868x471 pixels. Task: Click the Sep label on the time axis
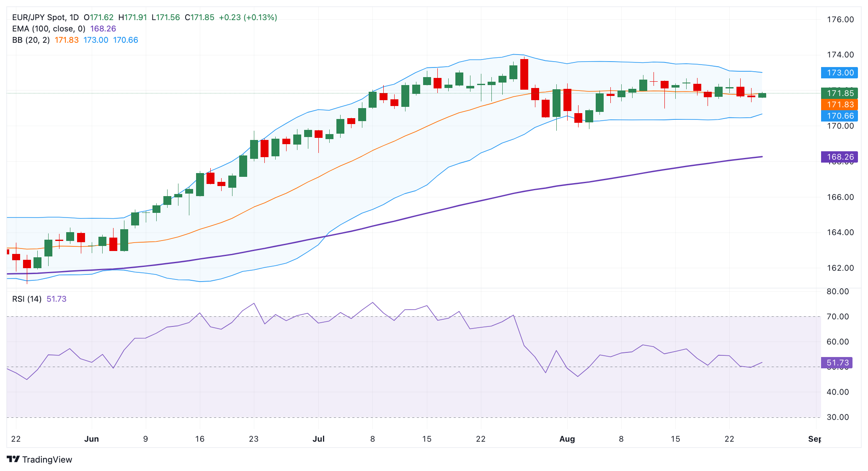[814, 439]
